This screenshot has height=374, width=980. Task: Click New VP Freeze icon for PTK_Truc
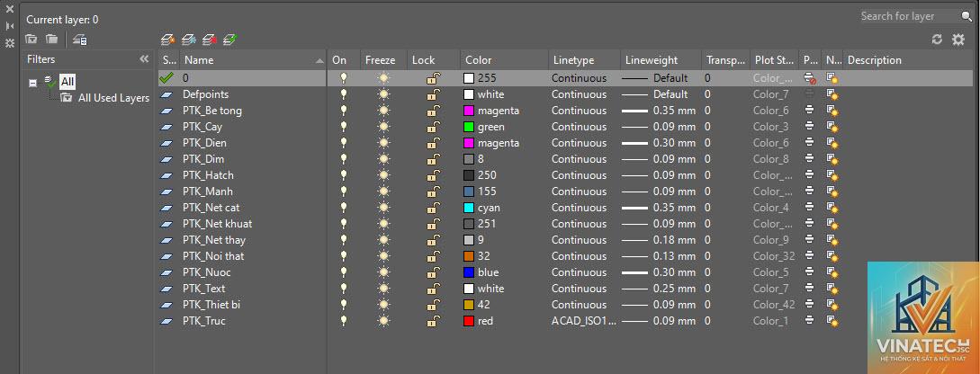click(832, 321)
